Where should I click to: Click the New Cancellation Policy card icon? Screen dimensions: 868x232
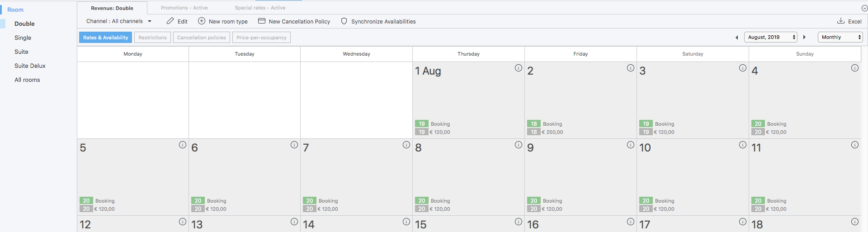pos(261,21)
